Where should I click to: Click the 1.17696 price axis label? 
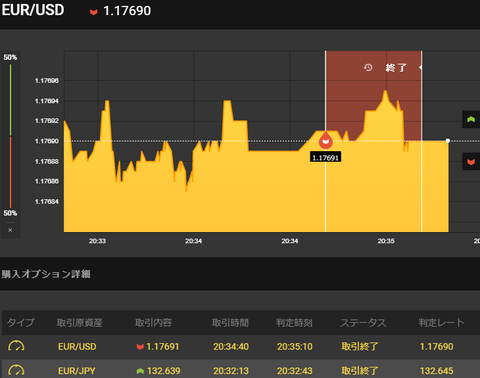[47, 81]
